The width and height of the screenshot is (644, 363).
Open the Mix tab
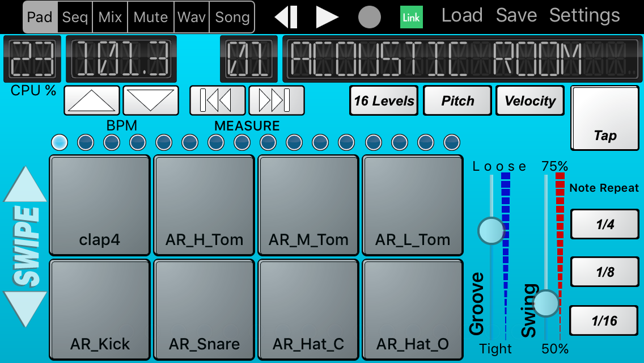(x=110, y=17)
